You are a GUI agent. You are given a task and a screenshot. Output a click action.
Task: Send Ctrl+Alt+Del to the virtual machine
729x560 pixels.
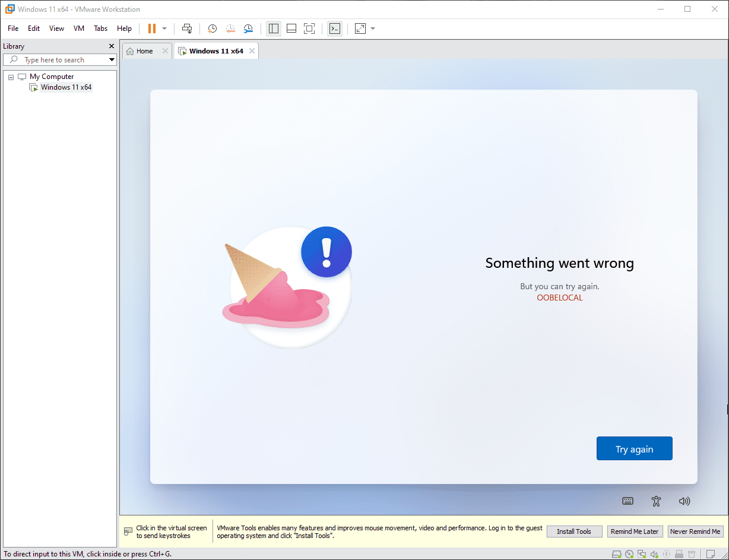[187, 29]
